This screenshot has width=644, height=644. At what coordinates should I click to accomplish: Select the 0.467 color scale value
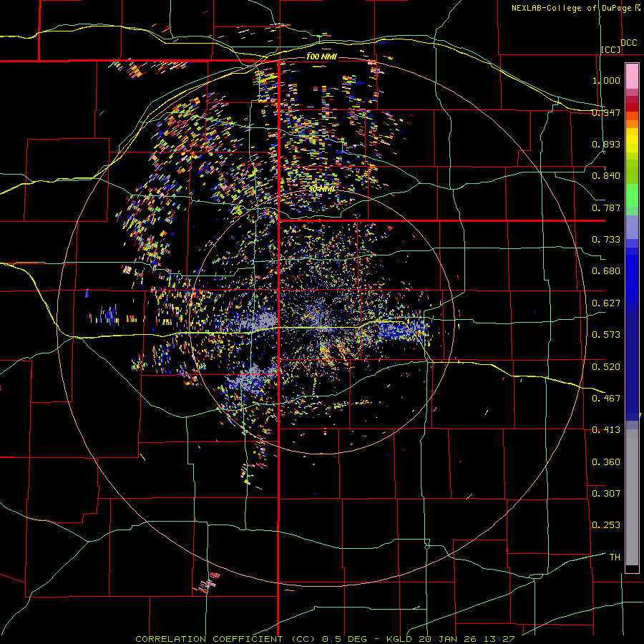pos(606,398)
